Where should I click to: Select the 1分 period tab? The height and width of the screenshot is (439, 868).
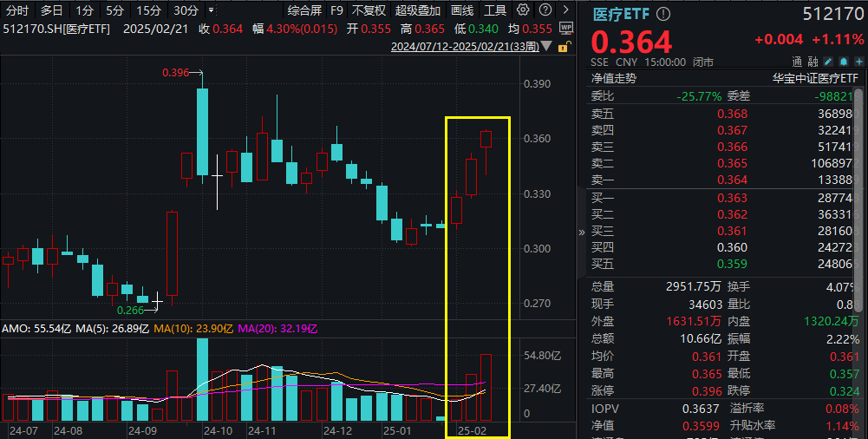pos(85,10)
